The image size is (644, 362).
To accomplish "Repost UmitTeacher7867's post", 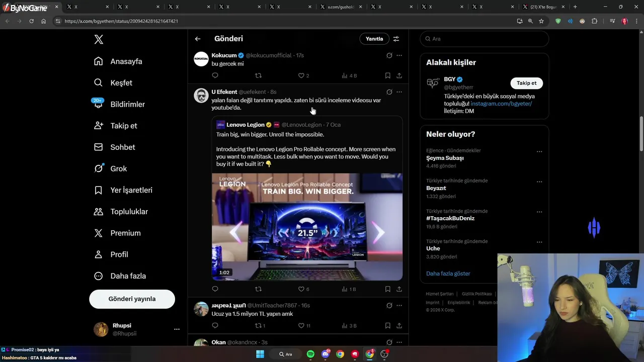I will tap(258, 325).
